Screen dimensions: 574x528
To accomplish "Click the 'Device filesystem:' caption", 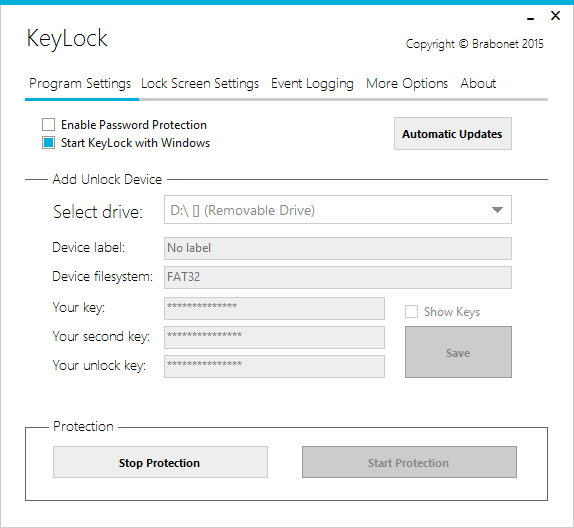I will click(x=102, y=276).
